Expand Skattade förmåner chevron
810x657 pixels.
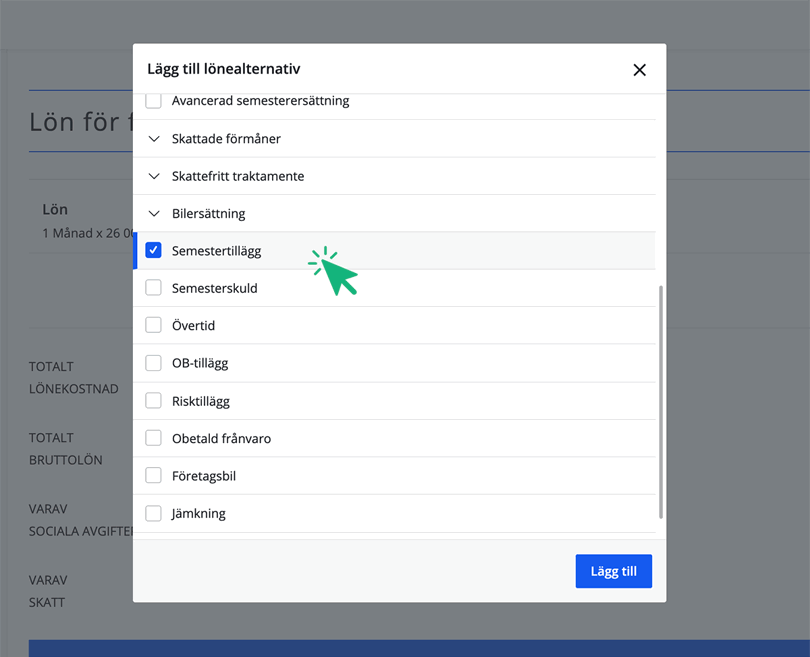click(x=154, y=139)
